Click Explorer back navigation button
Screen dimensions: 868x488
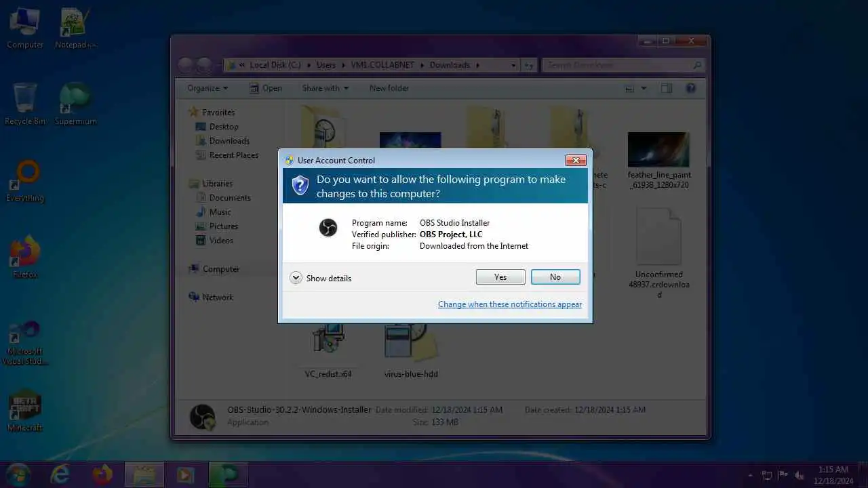186,65
